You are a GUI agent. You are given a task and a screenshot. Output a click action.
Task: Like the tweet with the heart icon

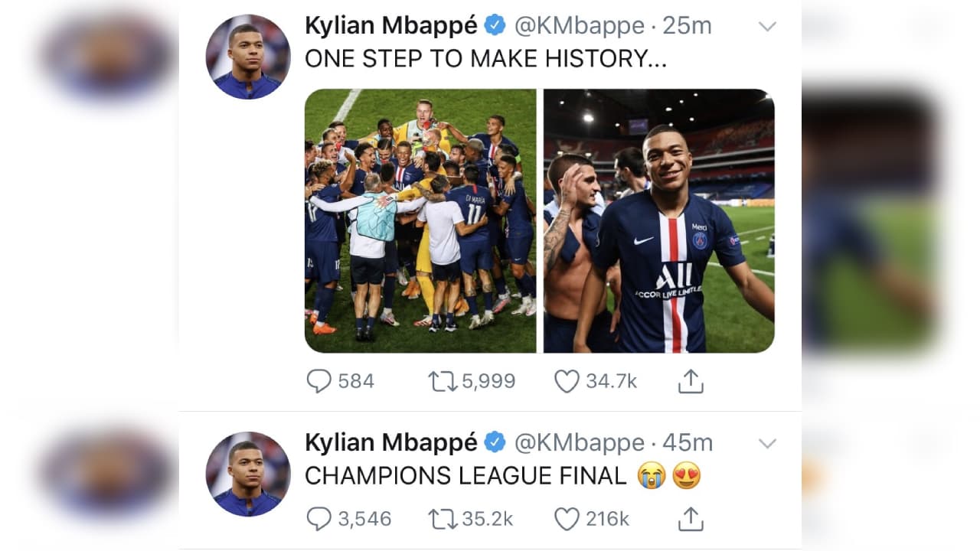(x=566, y=380)
